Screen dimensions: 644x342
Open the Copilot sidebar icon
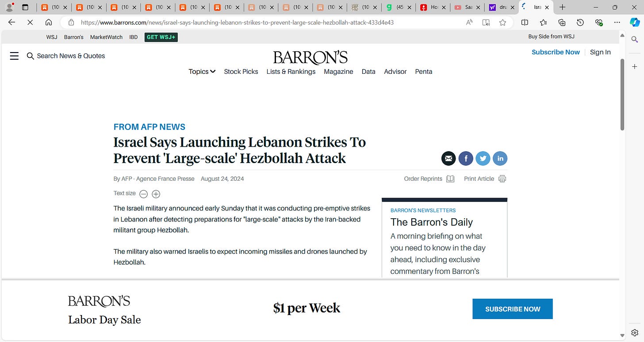(x=635, y=22)
